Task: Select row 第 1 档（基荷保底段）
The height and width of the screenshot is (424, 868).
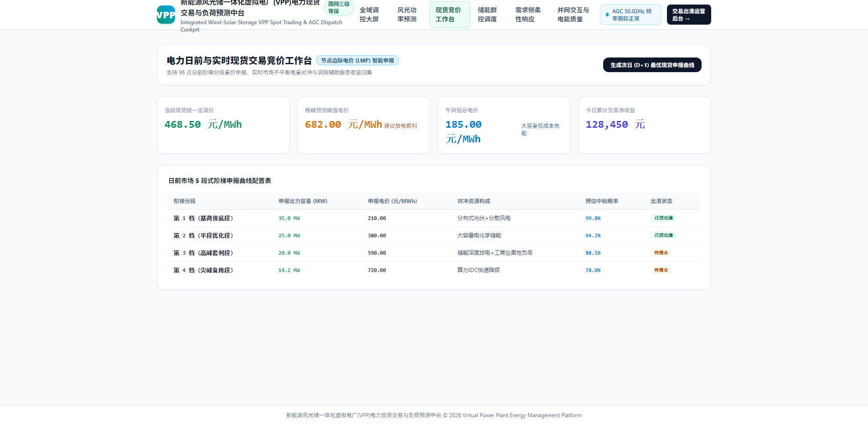Action: pyautogui.click(x=434, y=218)
